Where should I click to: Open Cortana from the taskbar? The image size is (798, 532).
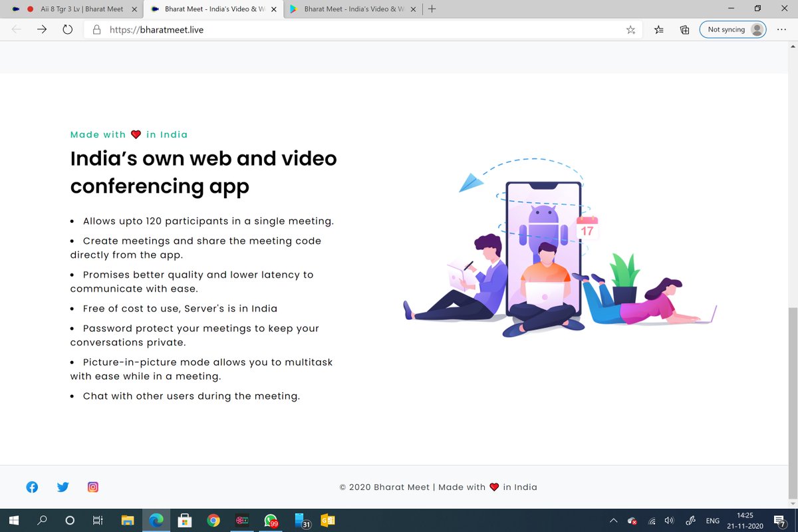[x=70, y=521]
